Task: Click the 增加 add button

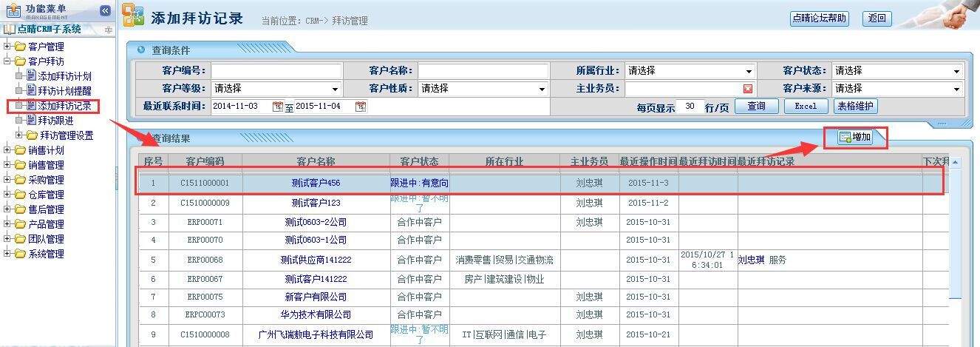Action: point(855,137)
